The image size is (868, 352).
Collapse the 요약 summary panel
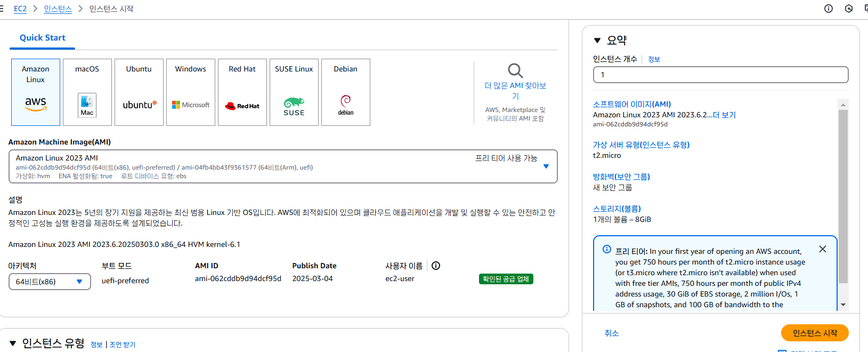click(x=597, y=41)
